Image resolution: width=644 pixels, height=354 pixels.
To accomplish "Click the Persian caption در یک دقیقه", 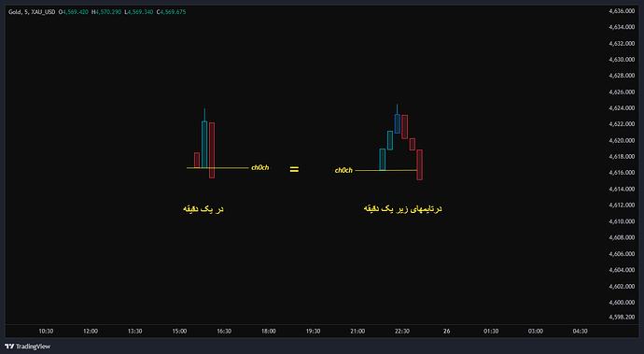I will pyautogui.click(x=203, y=209).
